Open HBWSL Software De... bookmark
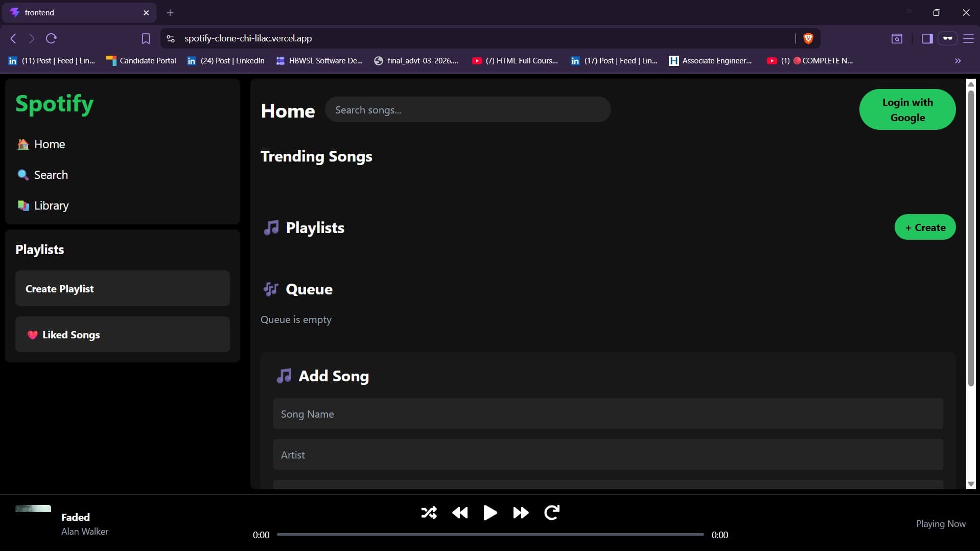 319,60
